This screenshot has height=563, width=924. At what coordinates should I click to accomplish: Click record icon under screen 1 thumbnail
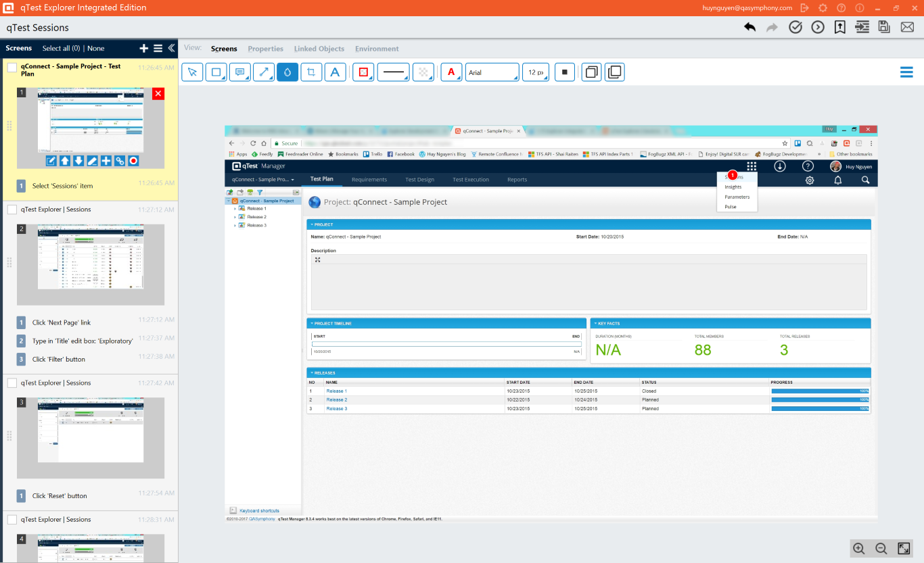point(133,160)
